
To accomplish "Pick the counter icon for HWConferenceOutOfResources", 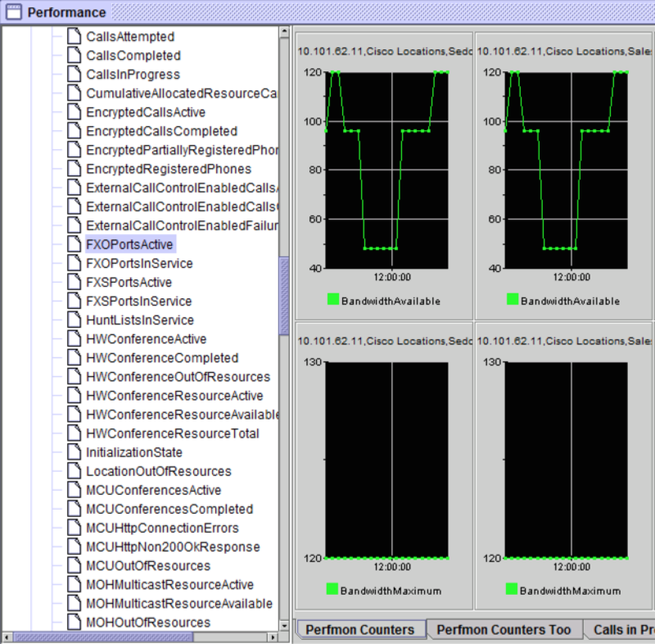I will [x=75, y=377].
